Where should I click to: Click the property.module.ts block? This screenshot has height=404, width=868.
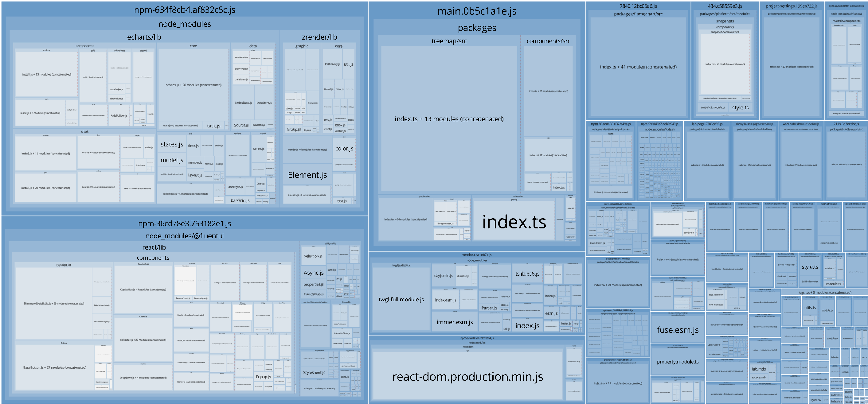(x=677, y=362)
